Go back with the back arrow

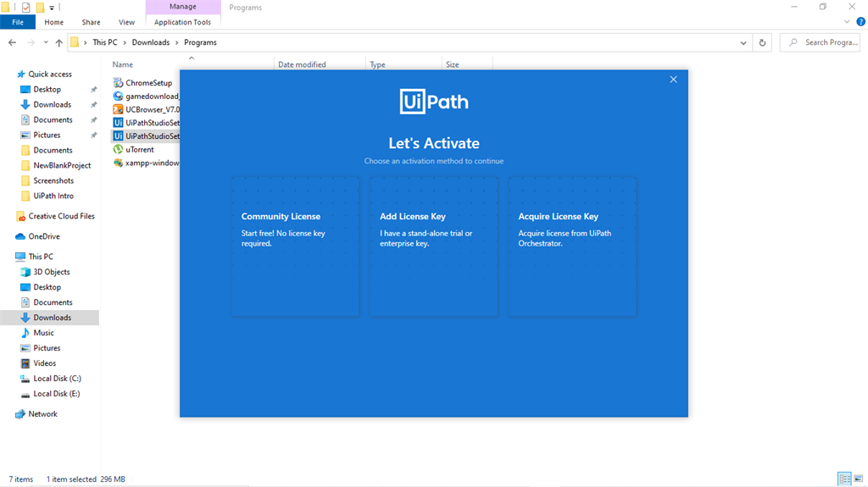[x=12, y=42]
